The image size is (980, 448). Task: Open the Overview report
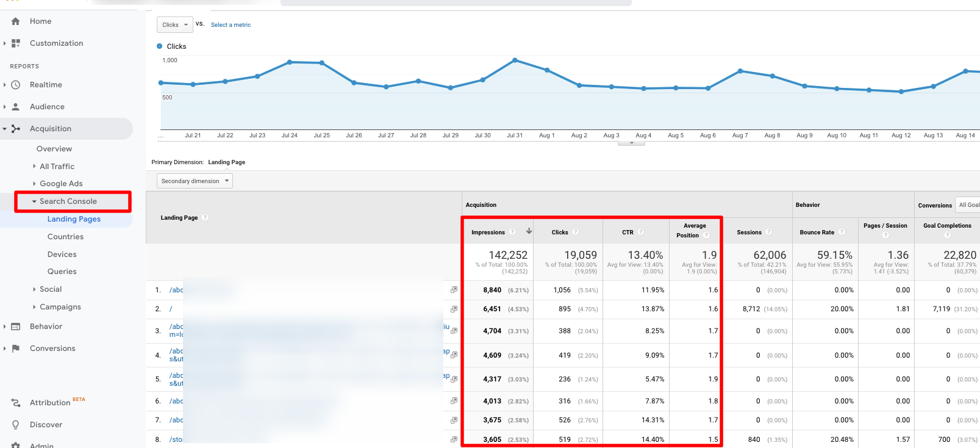tap(54, 149)
